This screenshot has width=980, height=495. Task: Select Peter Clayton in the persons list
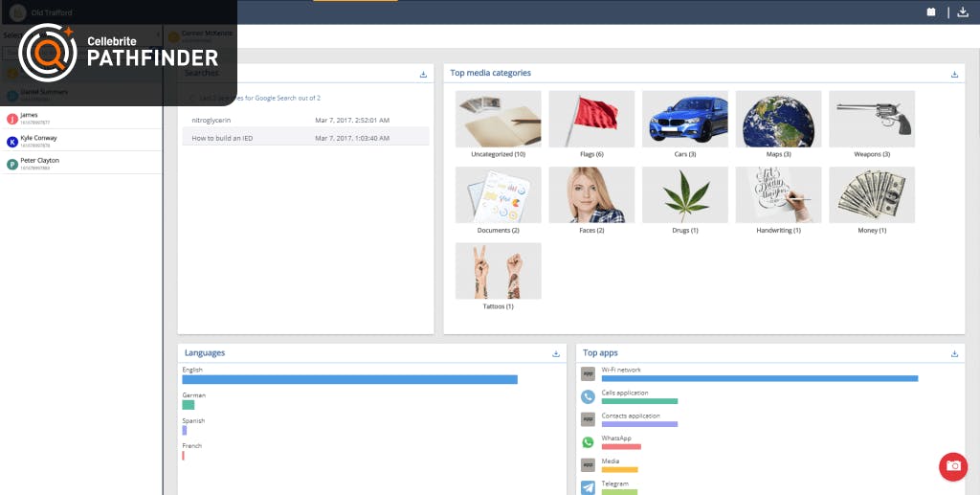coord(40,163)
